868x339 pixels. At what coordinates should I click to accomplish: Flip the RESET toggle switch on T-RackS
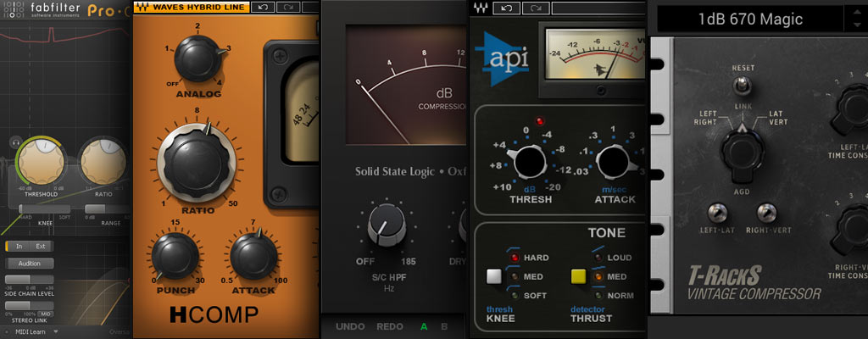741,86
